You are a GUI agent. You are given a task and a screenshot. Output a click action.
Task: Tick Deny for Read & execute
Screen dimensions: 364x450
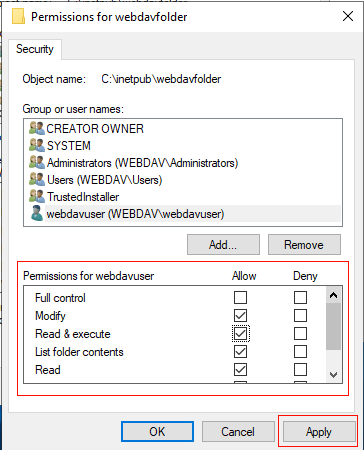point(300,333)
